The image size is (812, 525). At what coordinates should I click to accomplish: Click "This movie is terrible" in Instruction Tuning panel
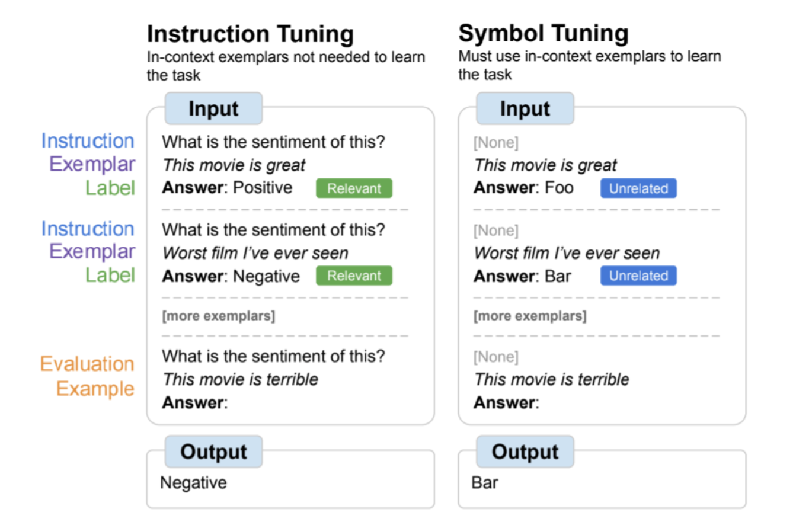click(240, 379)
